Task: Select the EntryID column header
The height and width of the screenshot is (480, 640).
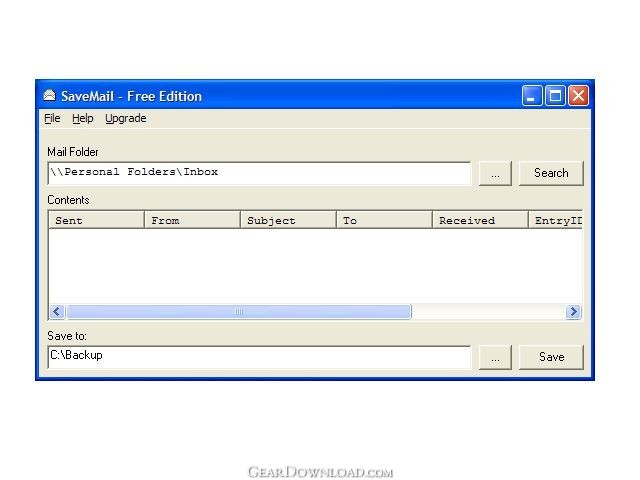Action: [x=556, y=220]
